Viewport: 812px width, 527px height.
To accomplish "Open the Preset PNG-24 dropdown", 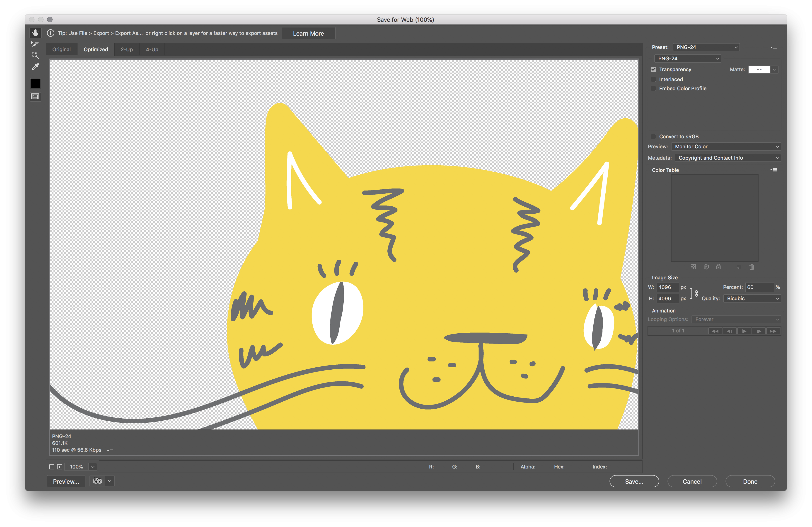I will [706, 47].
